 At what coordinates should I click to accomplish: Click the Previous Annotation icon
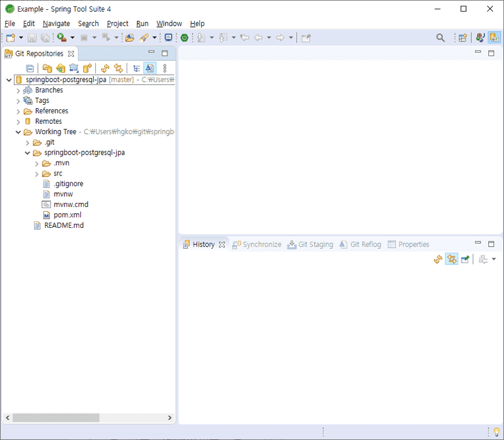(x=223, y=38)
